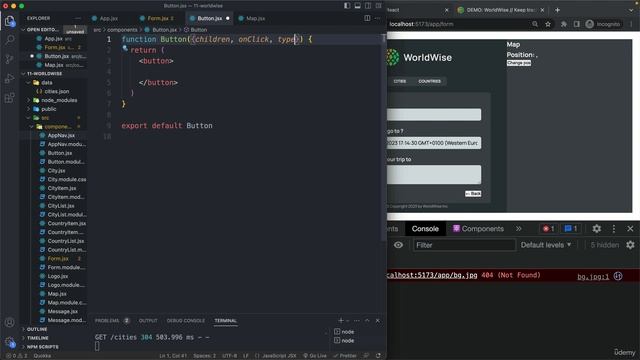Open DevTools settings gear

coord(597,229)
